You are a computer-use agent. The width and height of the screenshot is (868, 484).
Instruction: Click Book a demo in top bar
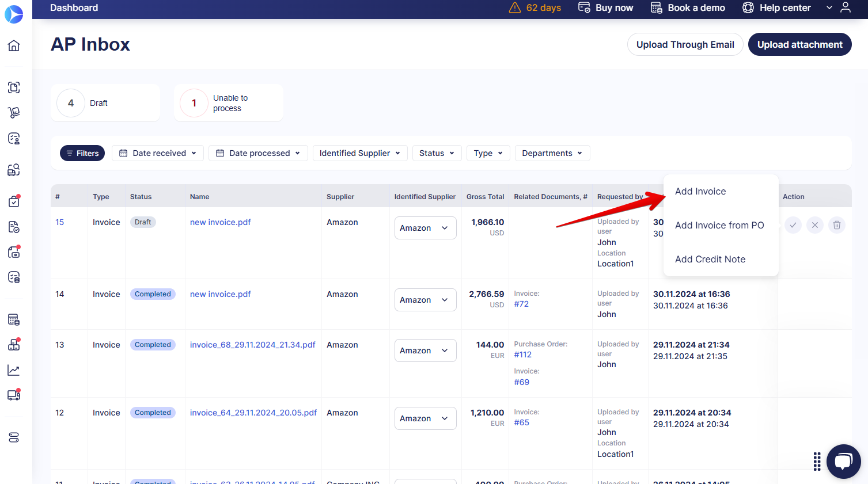coord(688,7)
